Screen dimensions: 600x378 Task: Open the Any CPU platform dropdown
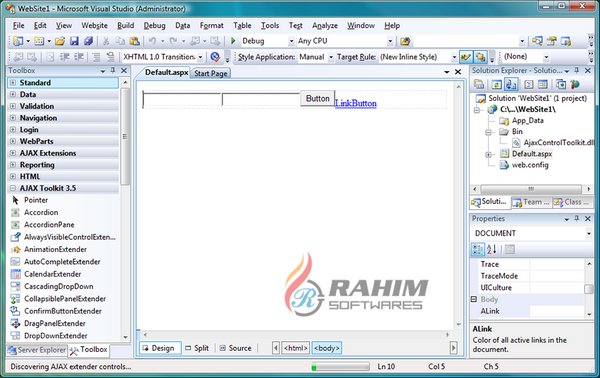tap(390, 41)
